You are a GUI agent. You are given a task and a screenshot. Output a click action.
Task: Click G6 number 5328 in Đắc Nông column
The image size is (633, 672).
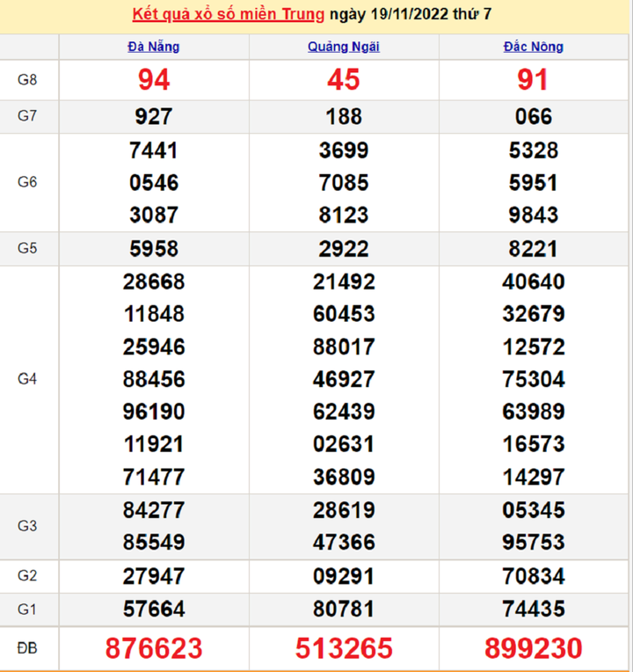click(x=534, y=150)
